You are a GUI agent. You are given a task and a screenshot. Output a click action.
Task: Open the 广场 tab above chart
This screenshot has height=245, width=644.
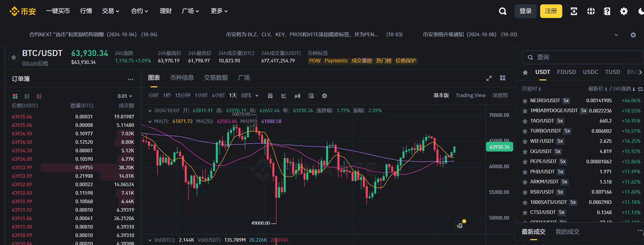[x=244, y=78]
